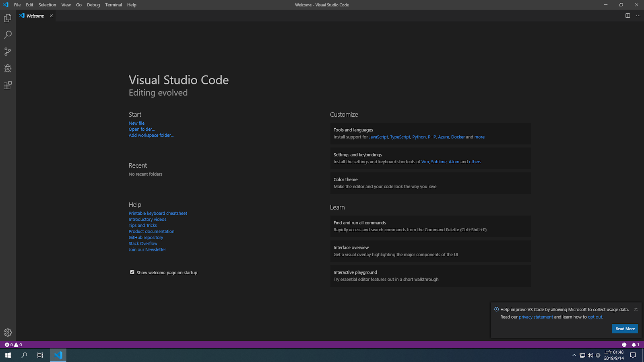
Task: Dismiss the usage data notification
Action: click(x=636, y=309)
